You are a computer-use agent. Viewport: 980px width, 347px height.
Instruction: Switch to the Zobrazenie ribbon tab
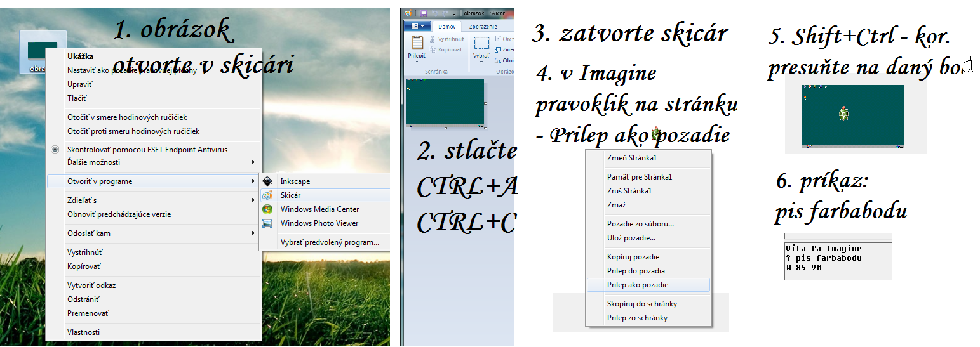pos(483,27)
